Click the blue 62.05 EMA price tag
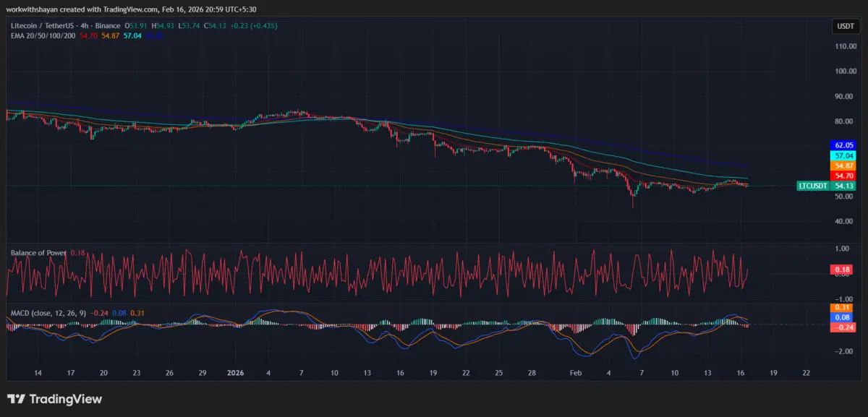Viewport: 868px width, 417px height. [843, 145]
